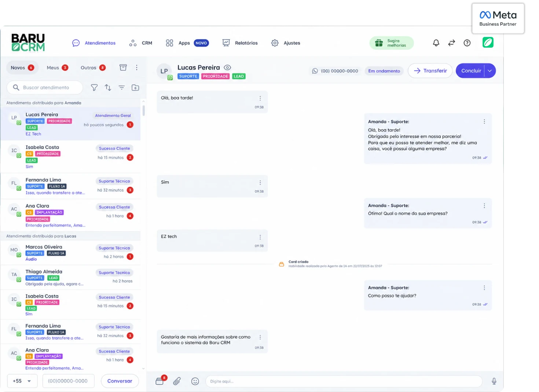
Task: Click the phone number input (00)00000-0000
Action: click(x=69, y=381)
